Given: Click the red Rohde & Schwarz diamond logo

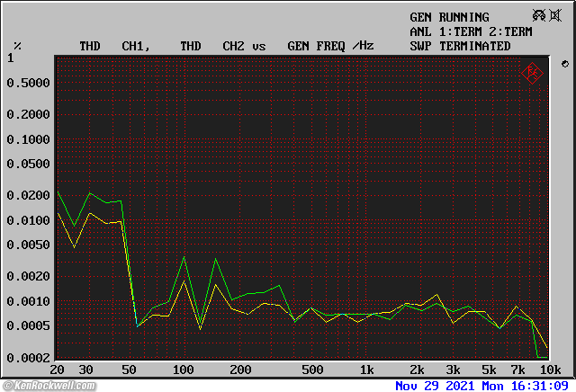Looking at the screenshot, I should pos(532,72).
